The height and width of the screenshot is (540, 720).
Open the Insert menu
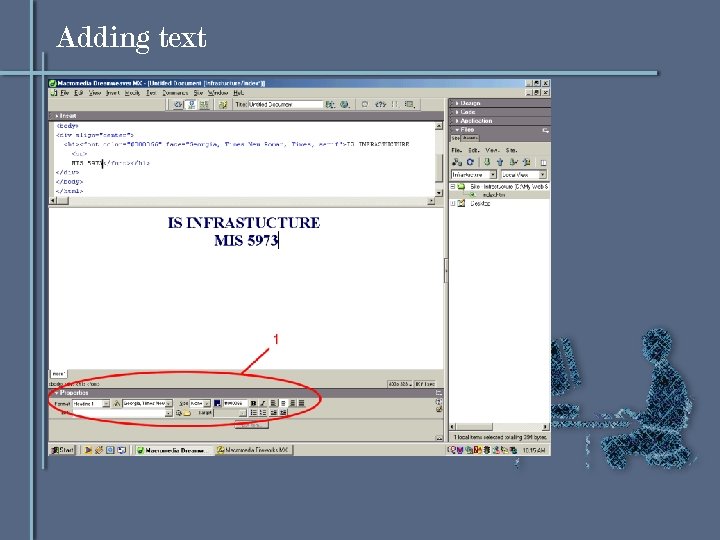coord(113,93)
